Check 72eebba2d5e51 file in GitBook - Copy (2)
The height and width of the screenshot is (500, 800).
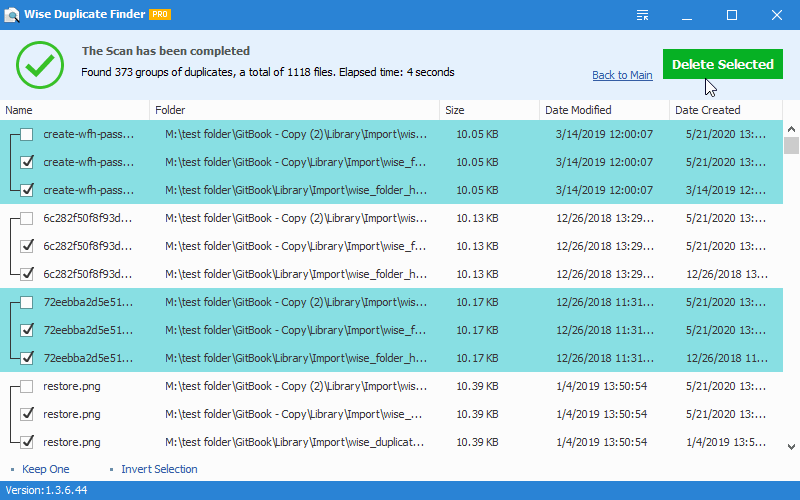(x=27, y=303)
